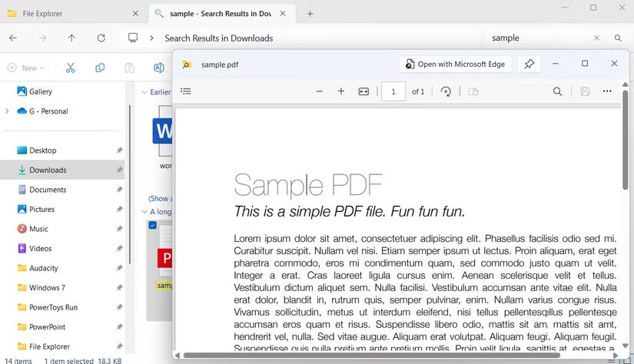The height and width of the screenshot is (364, 634).
Task: Refresh the search results folder
Action: [x=101, y=38]
